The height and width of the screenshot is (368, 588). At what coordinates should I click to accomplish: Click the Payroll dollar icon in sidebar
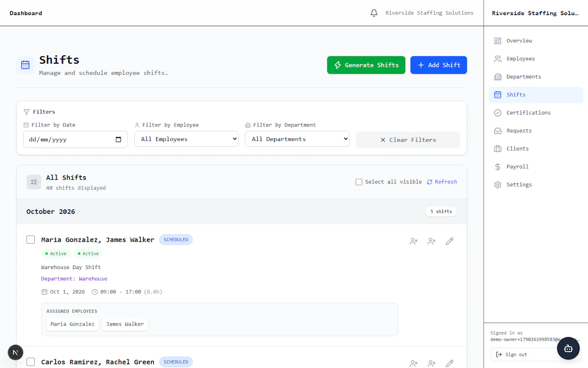498,167
